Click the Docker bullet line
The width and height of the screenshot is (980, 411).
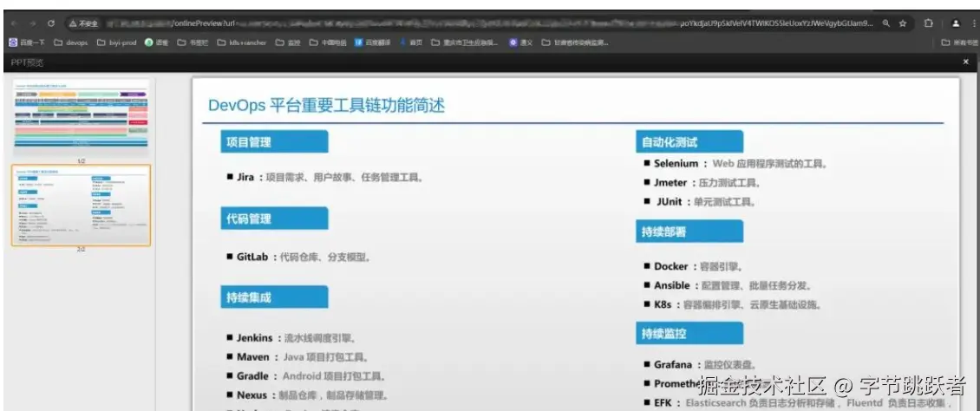(x=692, y=267)
